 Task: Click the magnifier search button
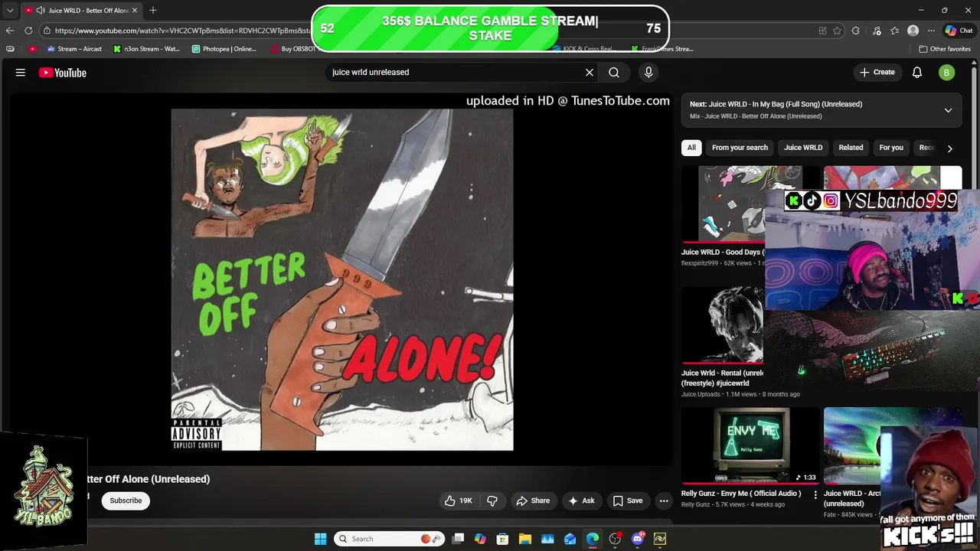coord(614,72)
